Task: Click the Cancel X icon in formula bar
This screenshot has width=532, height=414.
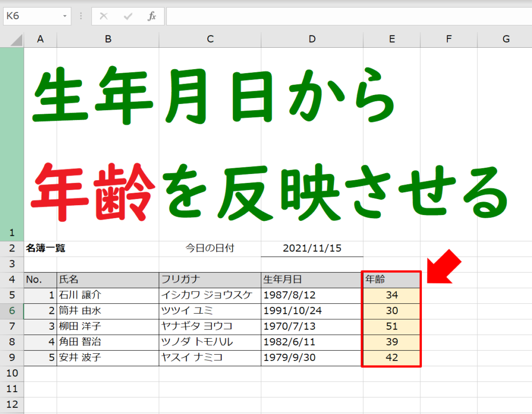Action: coord(104,16)
